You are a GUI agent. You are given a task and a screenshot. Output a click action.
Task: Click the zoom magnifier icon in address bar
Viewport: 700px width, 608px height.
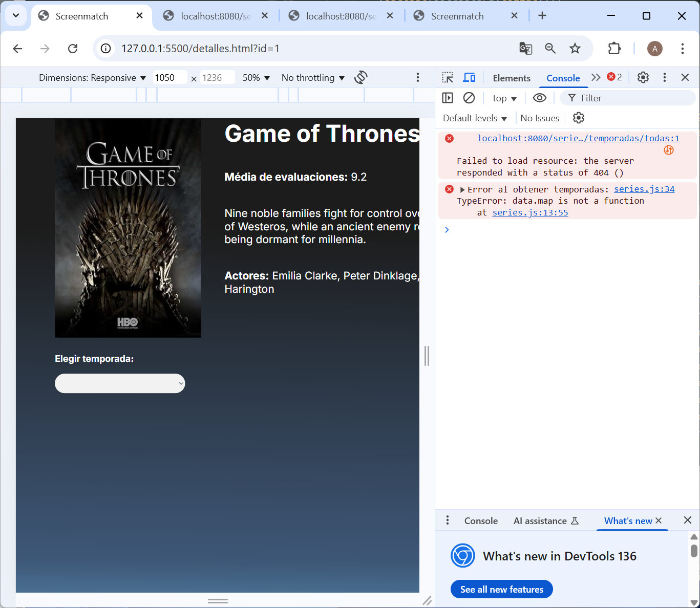click(x=550, y=49)
